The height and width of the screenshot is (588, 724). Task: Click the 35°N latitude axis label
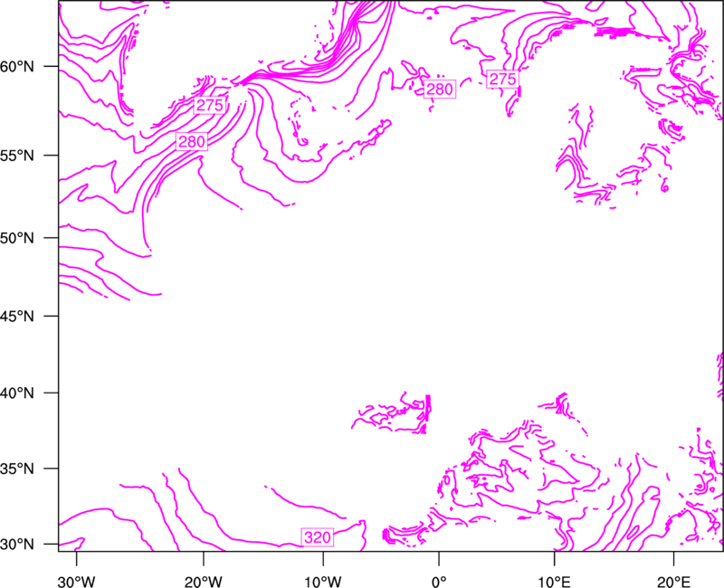pyautogui.click(x=17, y=469)
